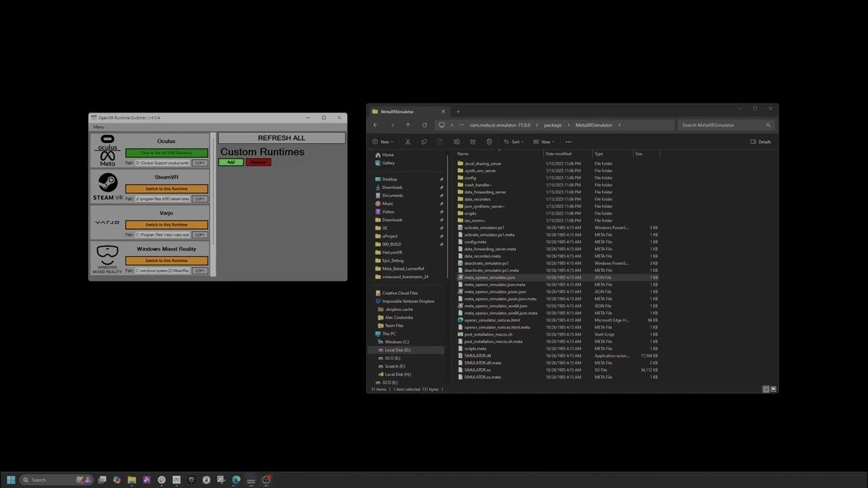
Task: Switch to the Varjo runtime
Action: click(x=166, y=225)
